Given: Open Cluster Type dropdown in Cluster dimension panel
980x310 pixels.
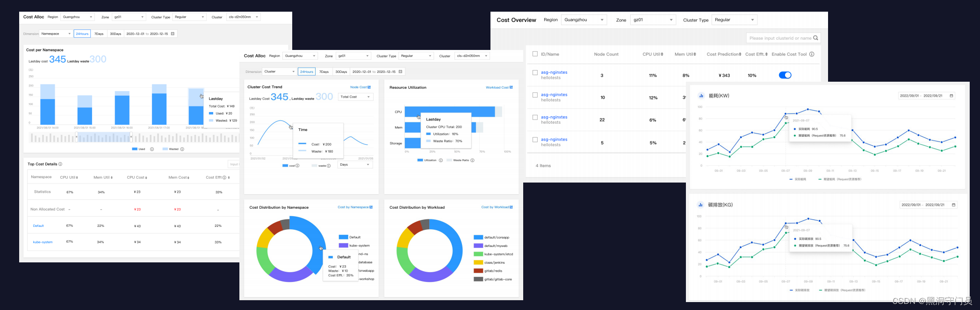Looking at the screenshot, I should coord(417,56).
